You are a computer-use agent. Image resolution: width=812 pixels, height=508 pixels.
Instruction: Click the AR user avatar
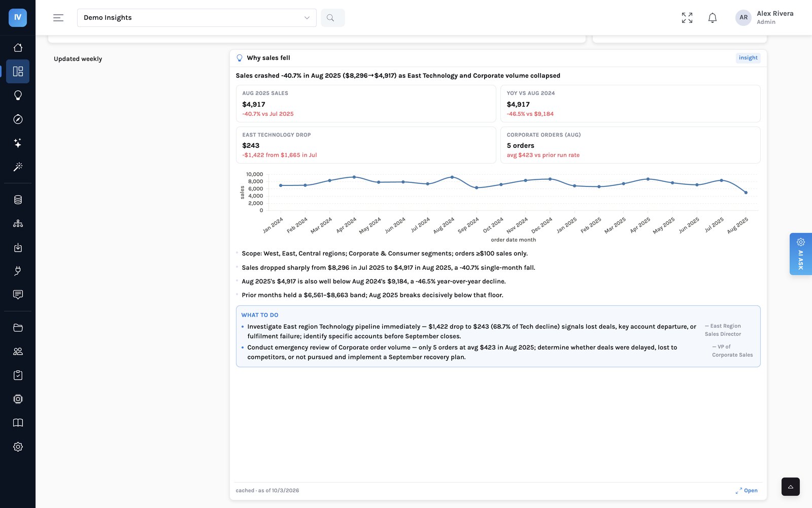click(743, 17)
